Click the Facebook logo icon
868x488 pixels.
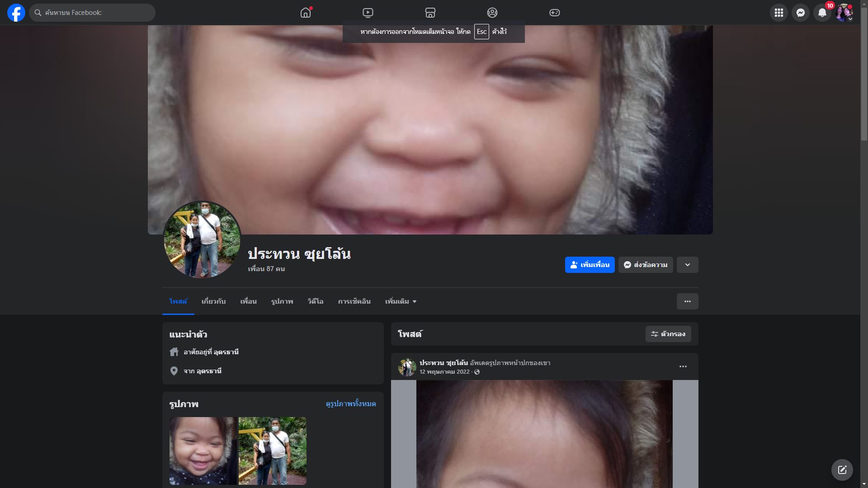coord(16,13)
